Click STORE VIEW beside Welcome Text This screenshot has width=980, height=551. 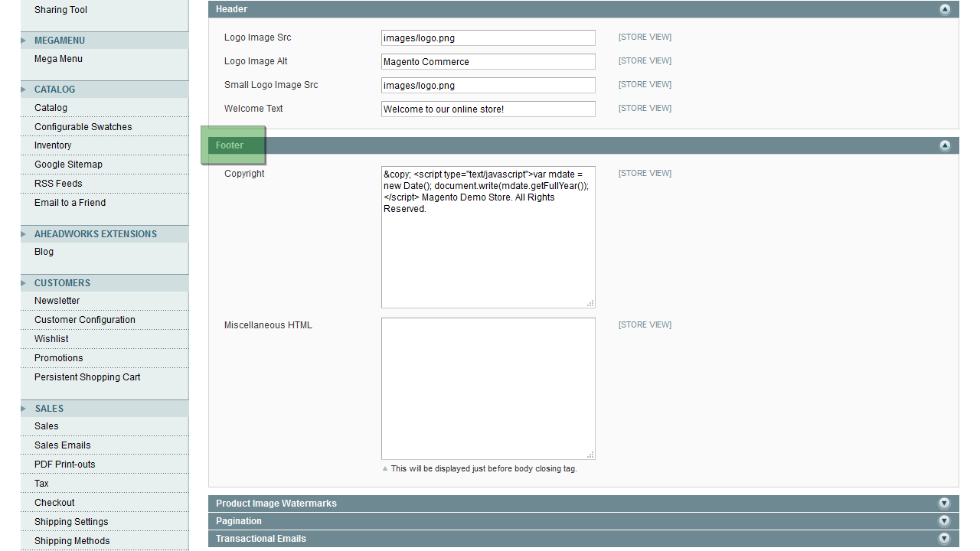click(x=645, y=108)
